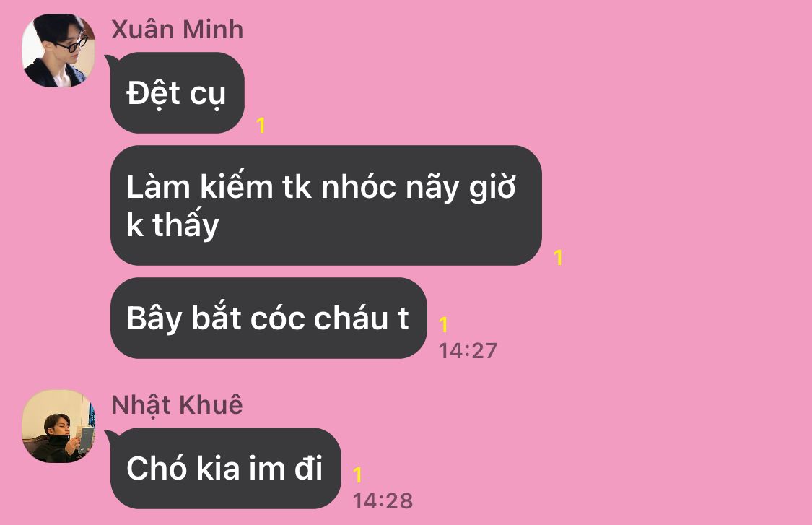Click the words "k thấy" in the bubble

click(x=173, y=225)
